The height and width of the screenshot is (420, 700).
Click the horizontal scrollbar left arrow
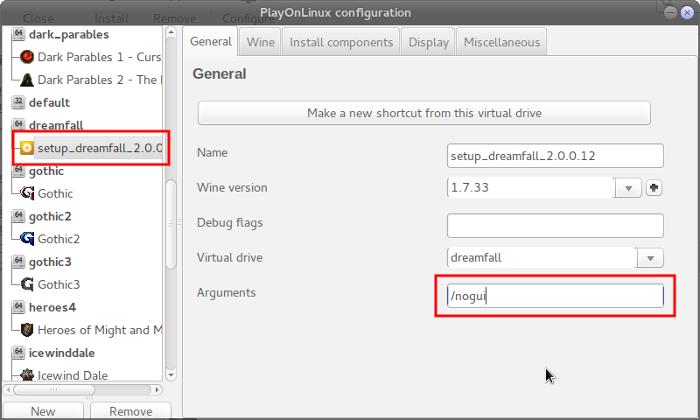pos(8,390)
